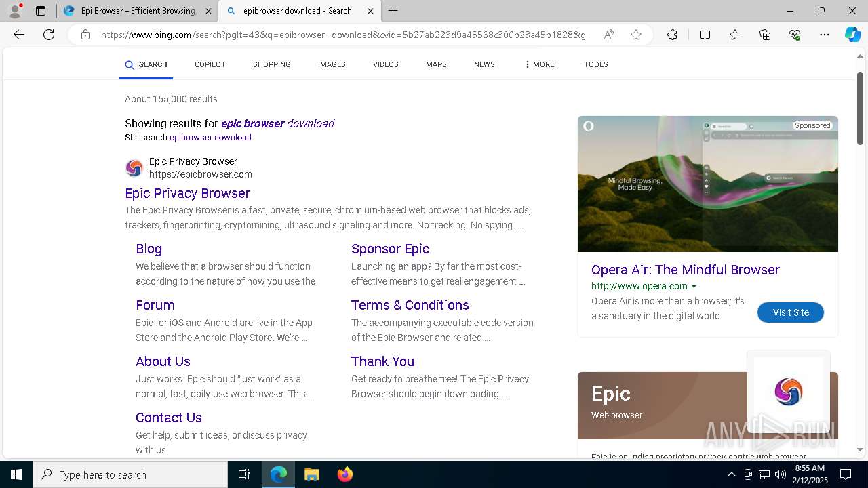Open the About Us sublink
868x488 pixels.
click(163, 361)
